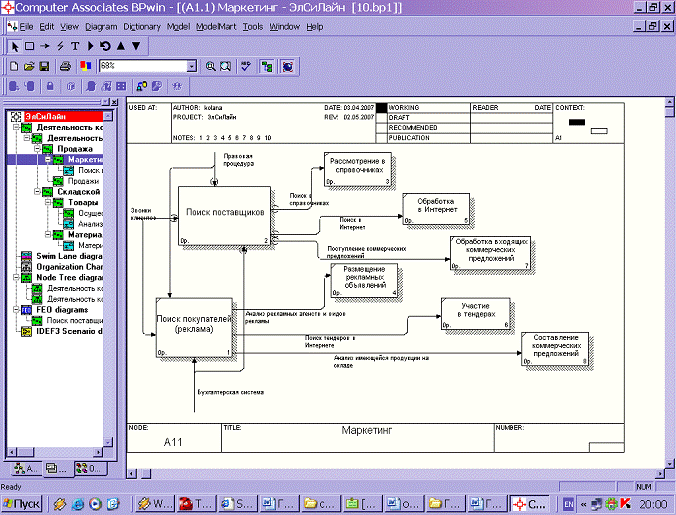Select the Pointer tool in the toolbox

(15, 46)
